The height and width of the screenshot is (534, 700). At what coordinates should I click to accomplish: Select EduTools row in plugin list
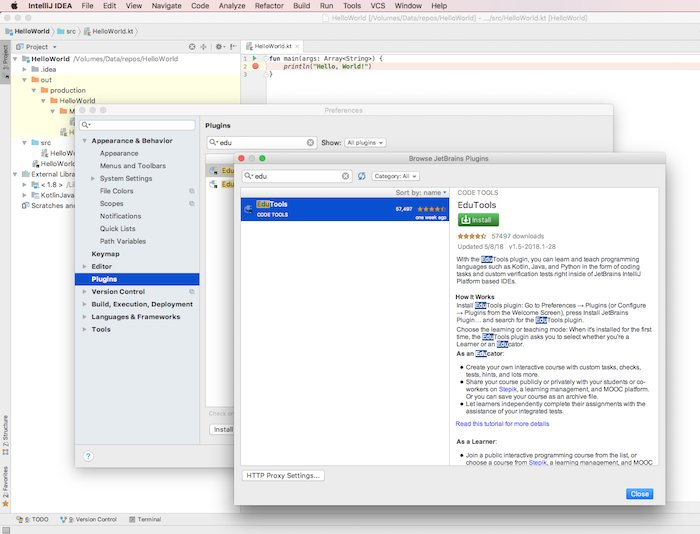coord(345,209)
